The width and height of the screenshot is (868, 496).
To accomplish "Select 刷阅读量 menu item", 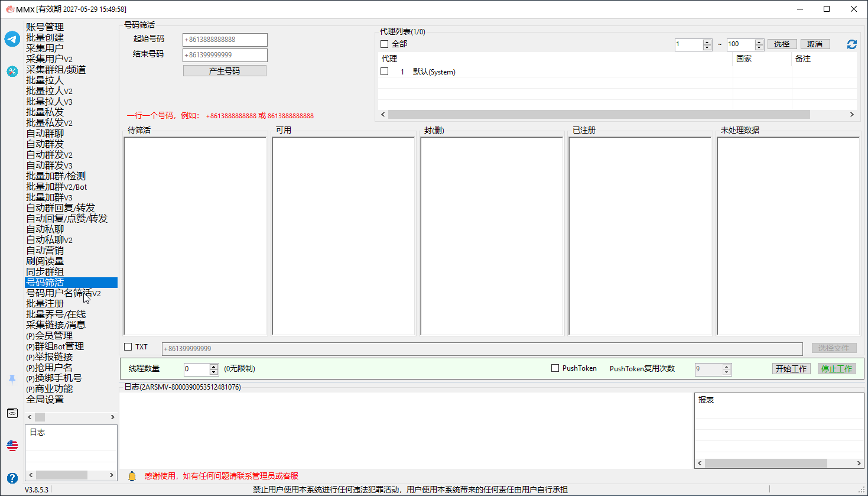I will click(x=45, y=261).
